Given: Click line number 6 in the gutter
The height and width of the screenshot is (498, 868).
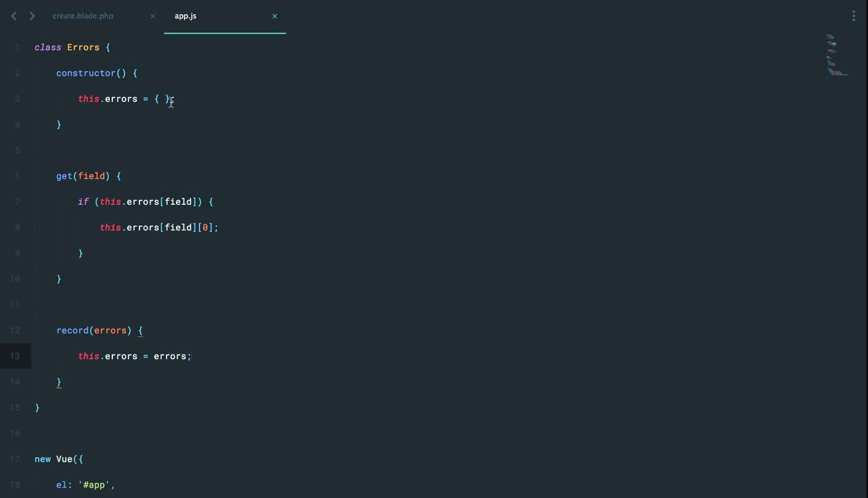Looking at the screenshot, I should 17,176.
